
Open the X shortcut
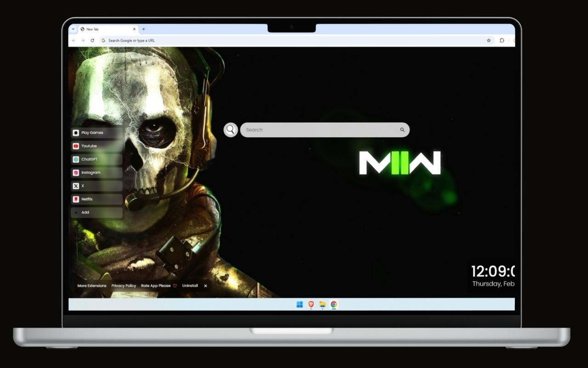[x=96, y=186]
